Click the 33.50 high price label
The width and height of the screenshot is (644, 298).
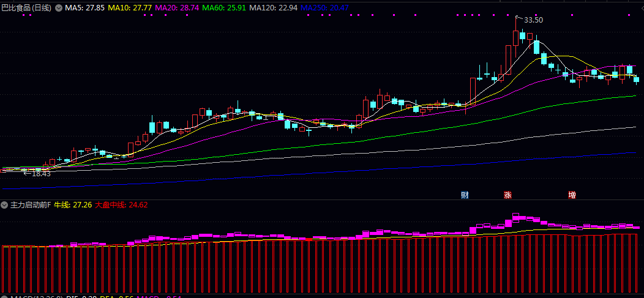[x=534, y=20]
